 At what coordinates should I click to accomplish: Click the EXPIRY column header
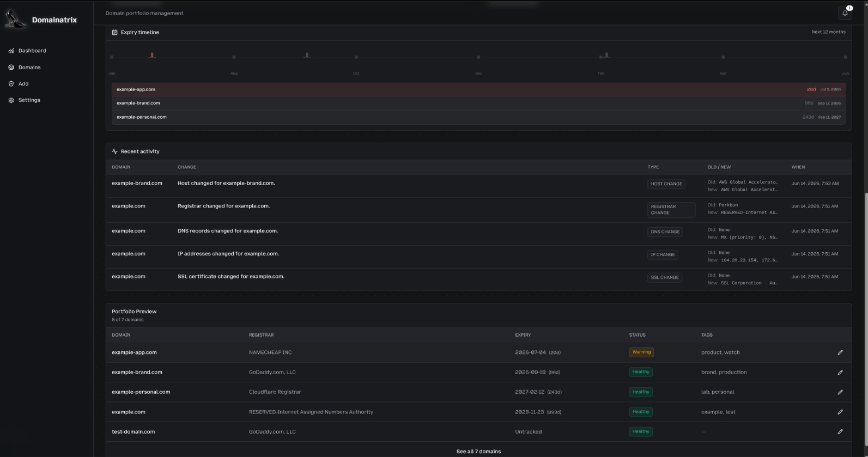coord(523,335)
